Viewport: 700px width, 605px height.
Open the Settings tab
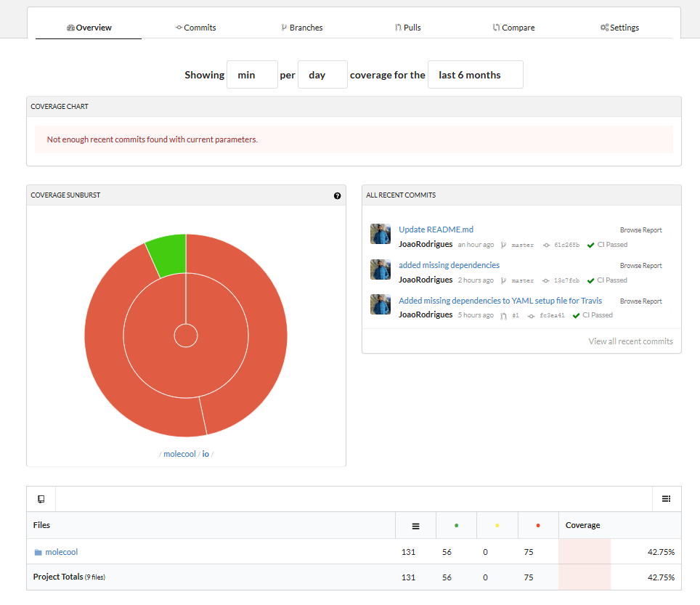pos(619,28)
